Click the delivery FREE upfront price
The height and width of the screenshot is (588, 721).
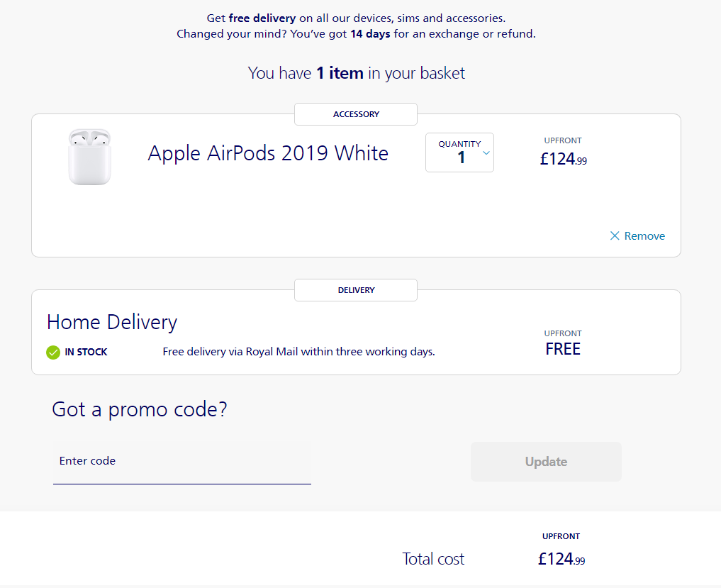point(563,349)
